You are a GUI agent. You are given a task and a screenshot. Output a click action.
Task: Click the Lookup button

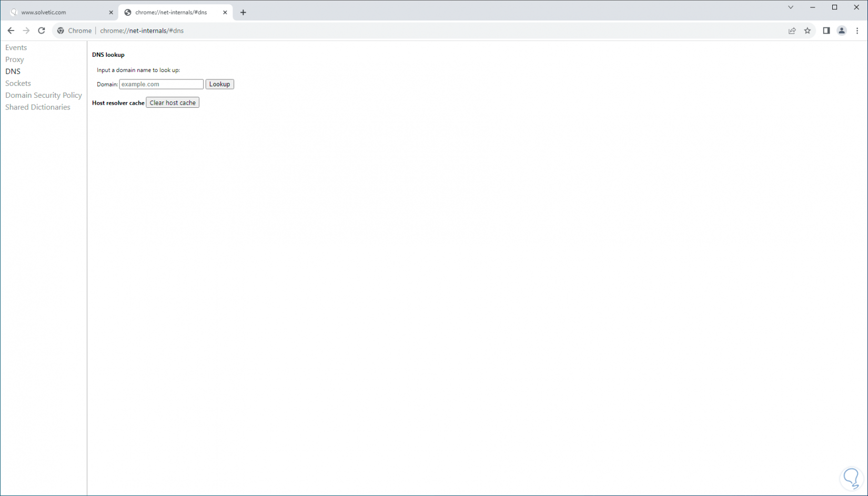tap(220, 84)
